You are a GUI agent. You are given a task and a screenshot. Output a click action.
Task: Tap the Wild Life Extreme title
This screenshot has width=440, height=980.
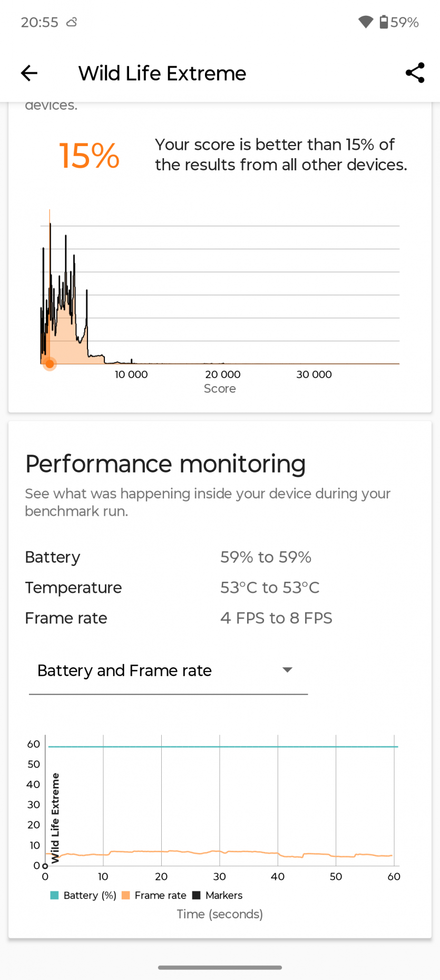[162, 73]
